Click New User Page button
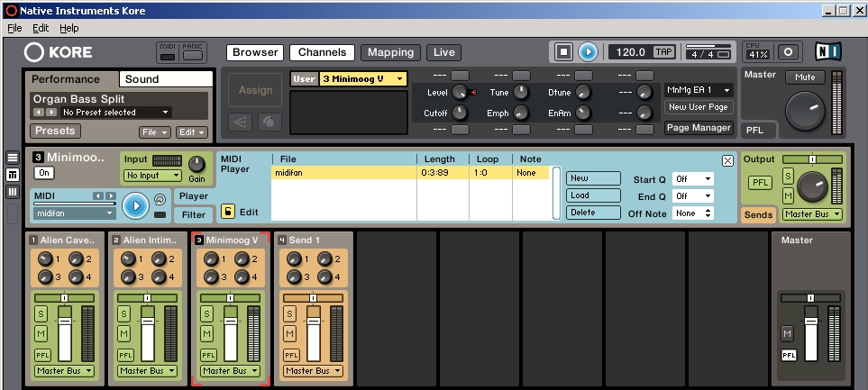 tap(699, 107)
